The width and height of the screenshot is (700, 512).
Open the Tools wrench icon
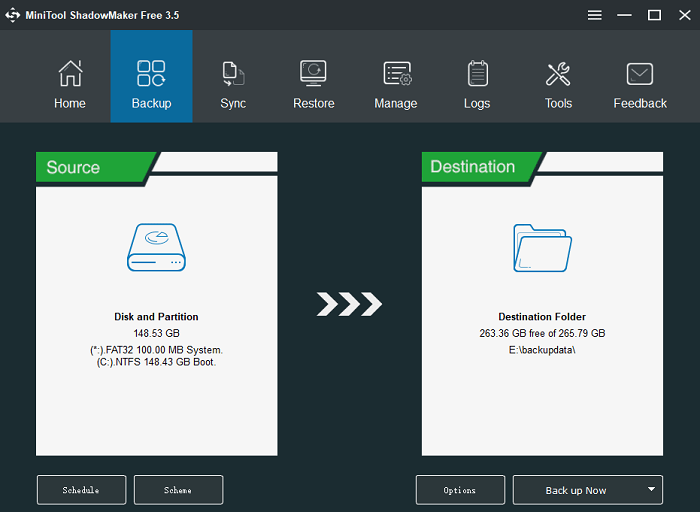558,74
